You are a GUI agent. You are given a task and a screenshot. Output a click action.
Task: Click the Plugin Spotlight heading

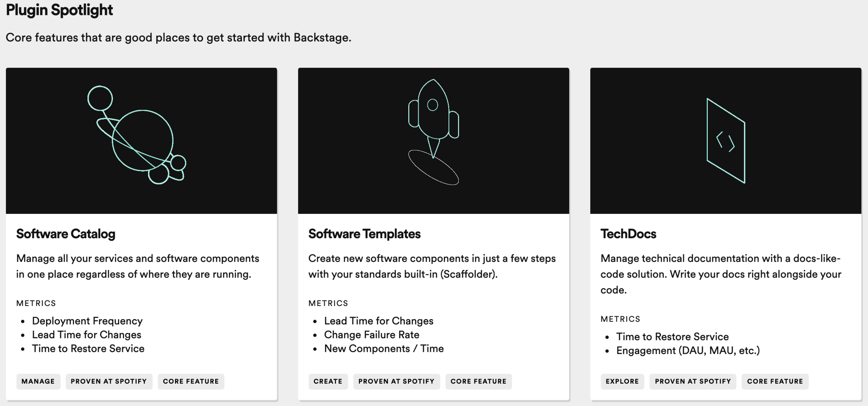tap(59, 10)
